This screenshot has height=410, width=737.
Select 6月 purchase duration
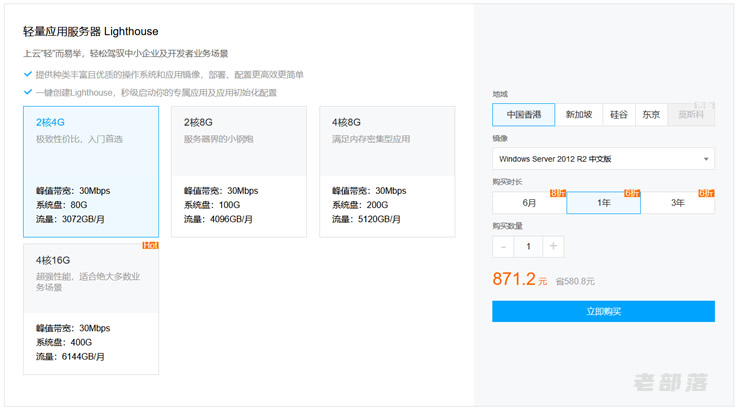pos(529,203)
